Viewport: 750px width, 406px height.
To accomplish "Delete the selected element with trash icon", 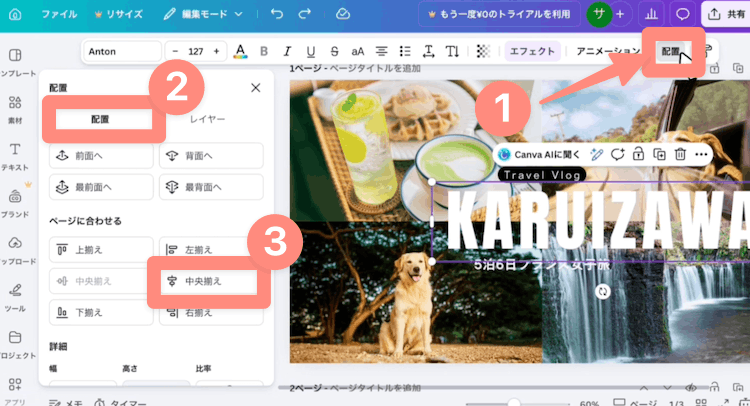I will click(680, 154).
